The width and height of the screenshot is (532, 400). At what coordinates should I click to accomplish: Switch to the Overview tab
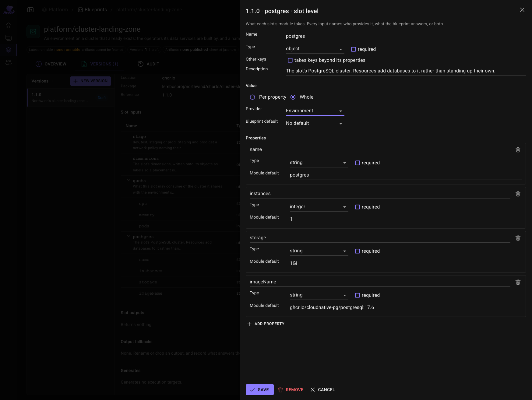point(51,64)
